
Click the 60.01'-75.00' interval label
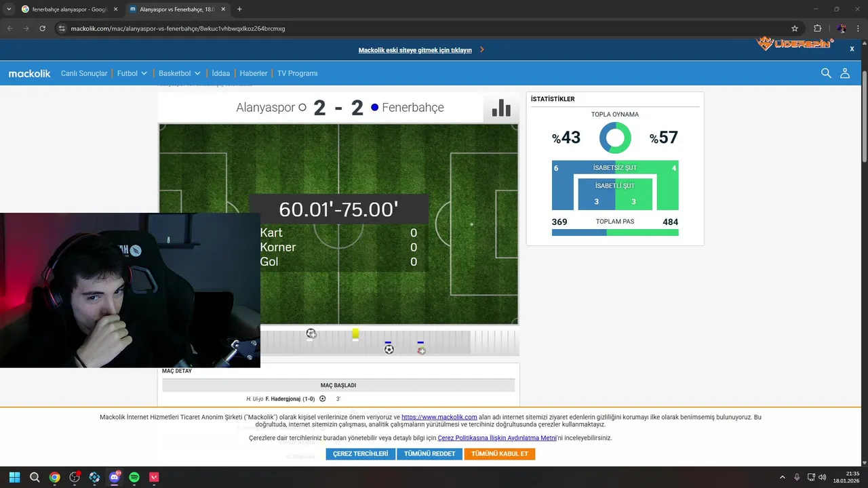pos(338,209)
